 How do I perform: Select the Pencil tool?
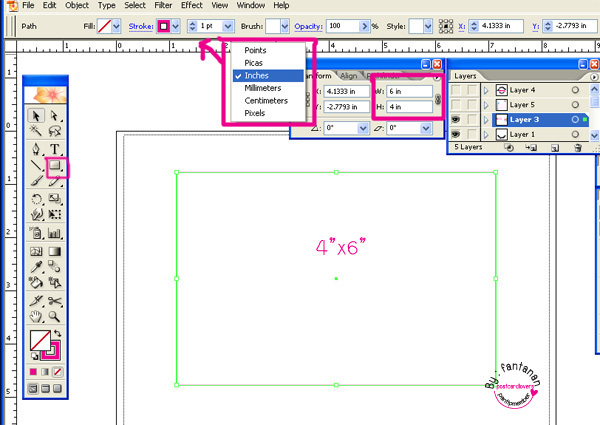55,180
